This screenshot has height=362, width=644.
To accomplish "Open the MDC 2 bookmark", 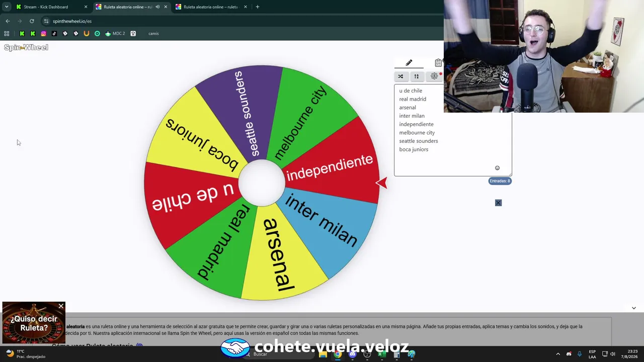I will click(x=115, y=34).
